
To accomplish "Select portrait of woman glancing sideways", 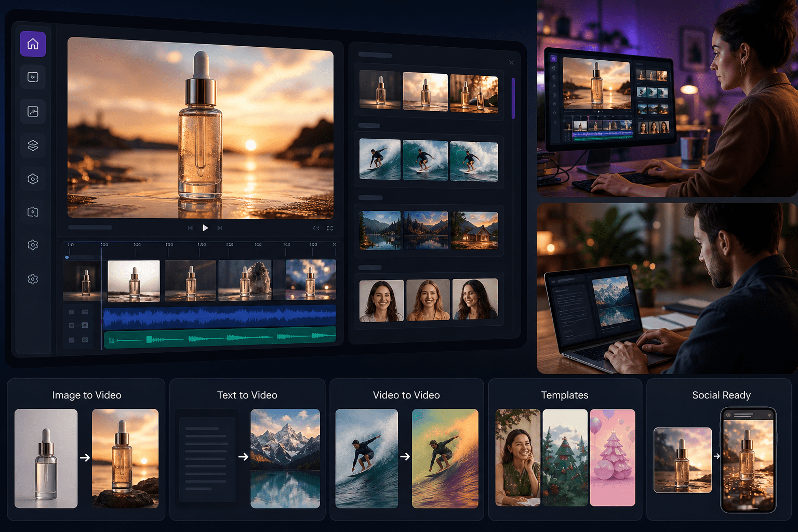I will click(475, 299).
